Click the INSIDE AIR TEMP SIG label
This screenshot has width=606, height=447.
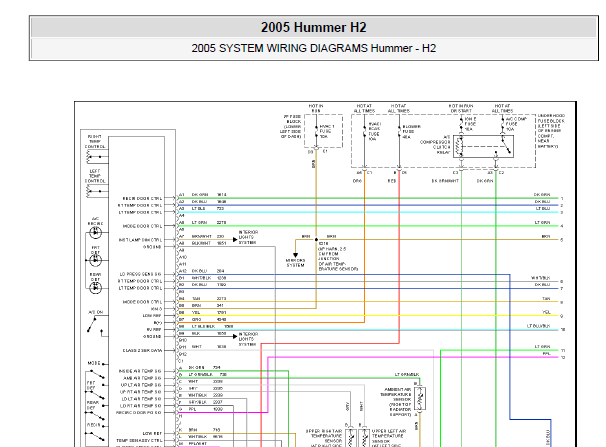coord(140,371)
